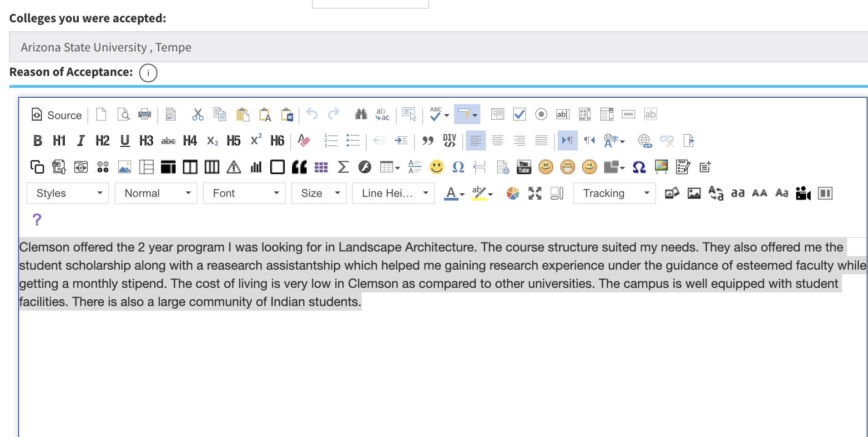Click the Reason of Acceptance info icon

pos(148,73)
